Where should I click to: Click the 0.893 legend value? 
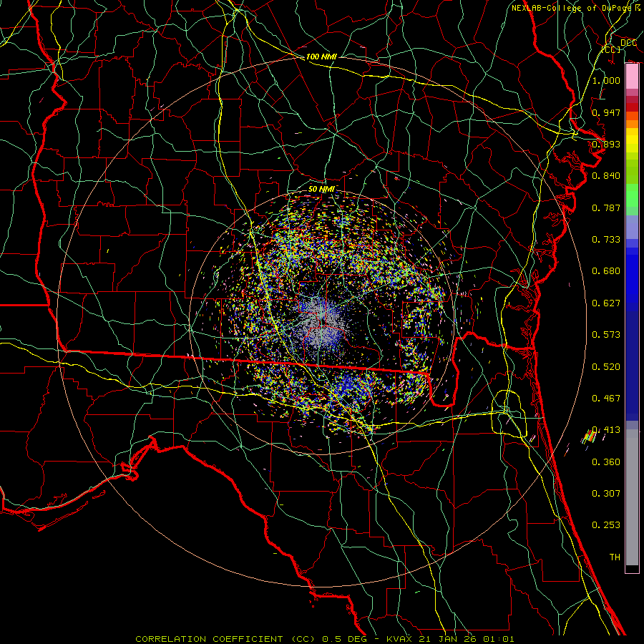(x=606, y=144)
